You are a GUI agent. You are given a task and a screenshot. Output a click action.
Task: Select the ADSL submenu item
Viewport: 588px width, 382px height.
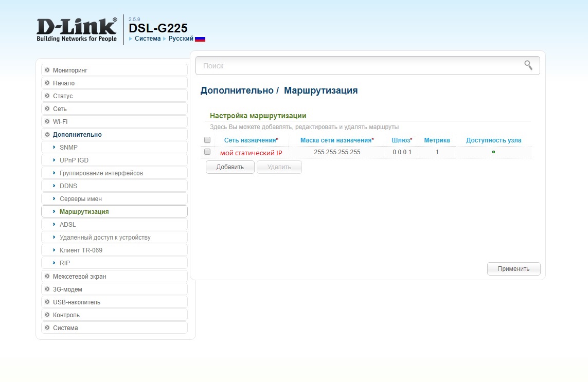coord(67,225)
